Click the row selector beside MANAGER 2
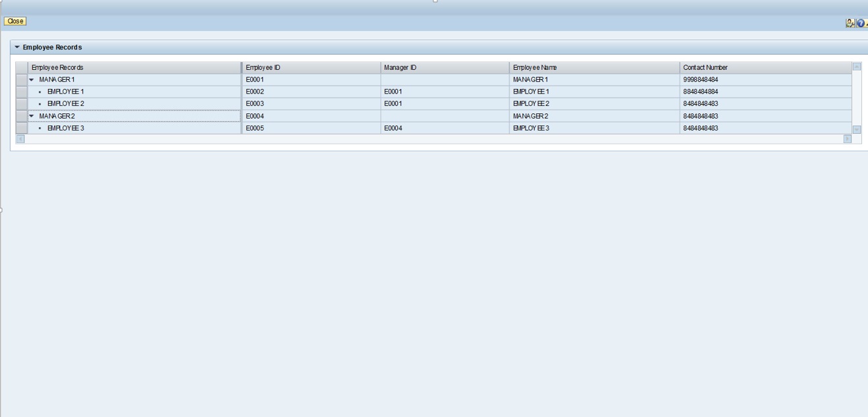 21,115
